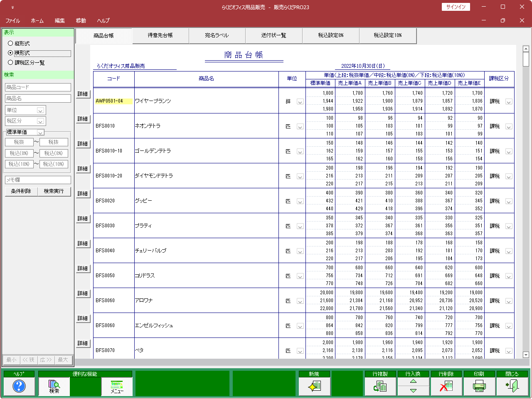Click the lower bound 税抜 price field

click(x=19, y=142)
